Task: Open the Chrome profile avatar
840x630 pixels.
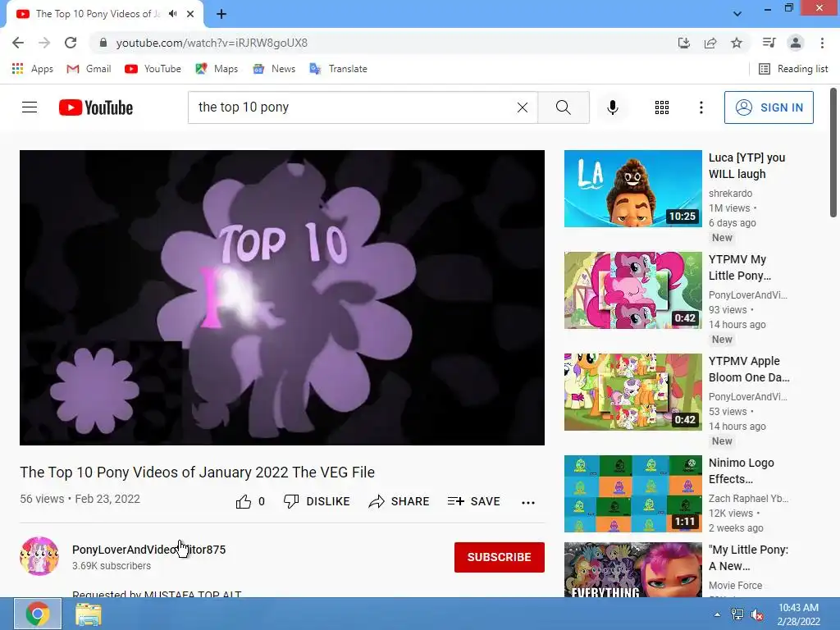Action: (796, 43)
